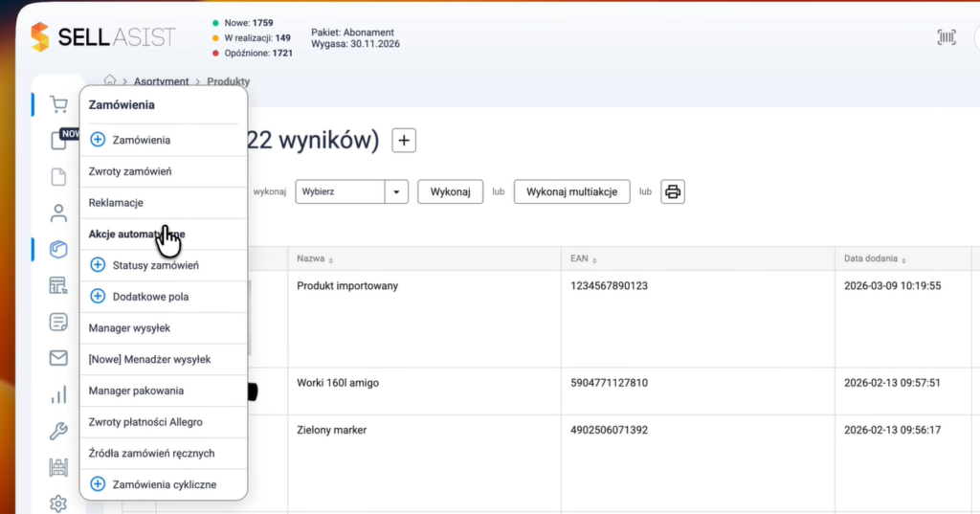Select Zwroty zamówień menu item
This screenshot has width=980, height=514.
(x=129, y=171)
